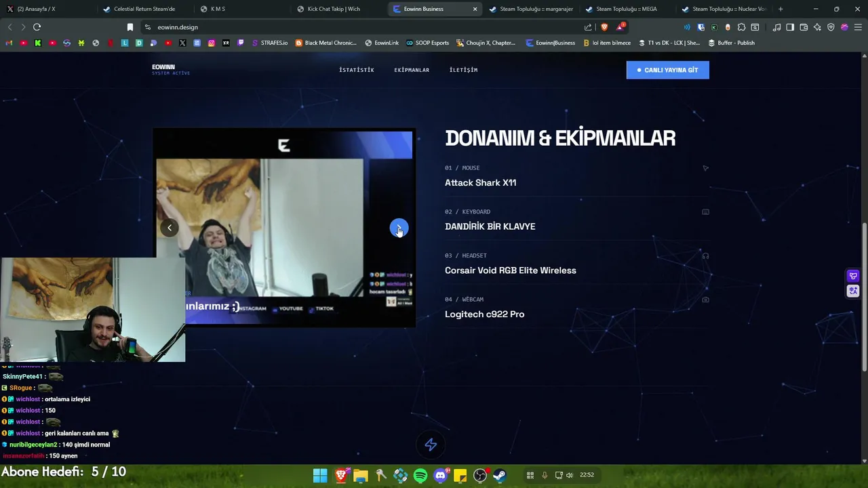Open the Choujin X, Chapter... bookmark
The image size is (868, 488).
click(x=486, y=43)
